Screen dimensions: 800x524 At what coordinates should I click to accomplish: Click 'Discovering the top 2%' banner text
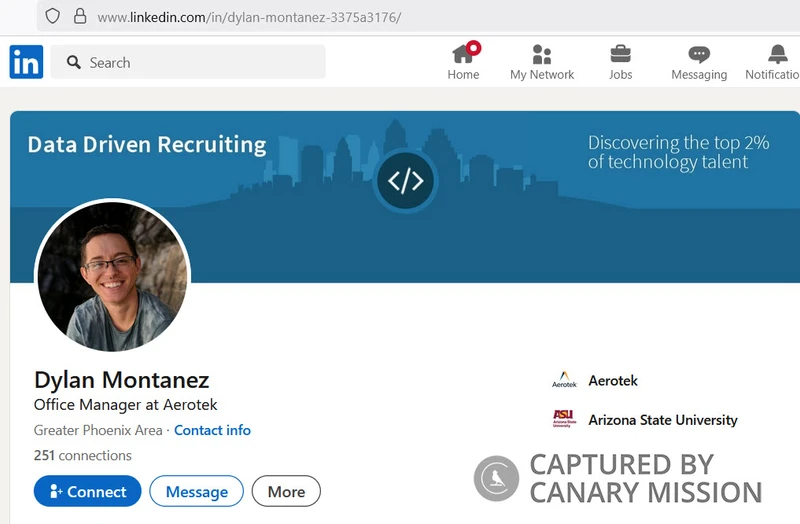coord(679,143)
